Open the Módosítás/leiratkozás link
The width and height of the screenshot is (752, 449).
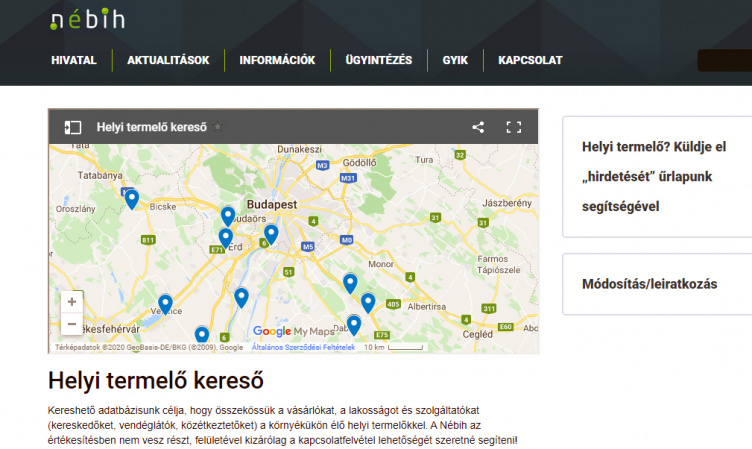tap(649, 283)
